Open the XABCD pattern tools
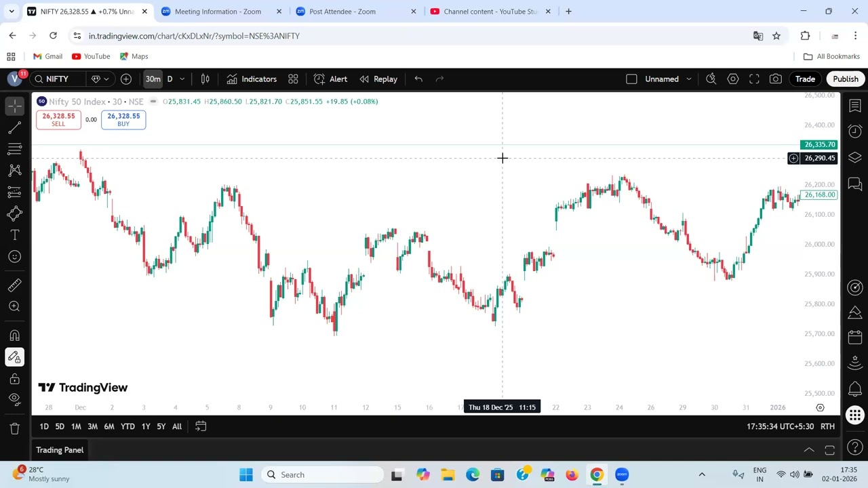The height and width of the screenshot is (488, 868). pyautogui.click(x=14, y=170)
